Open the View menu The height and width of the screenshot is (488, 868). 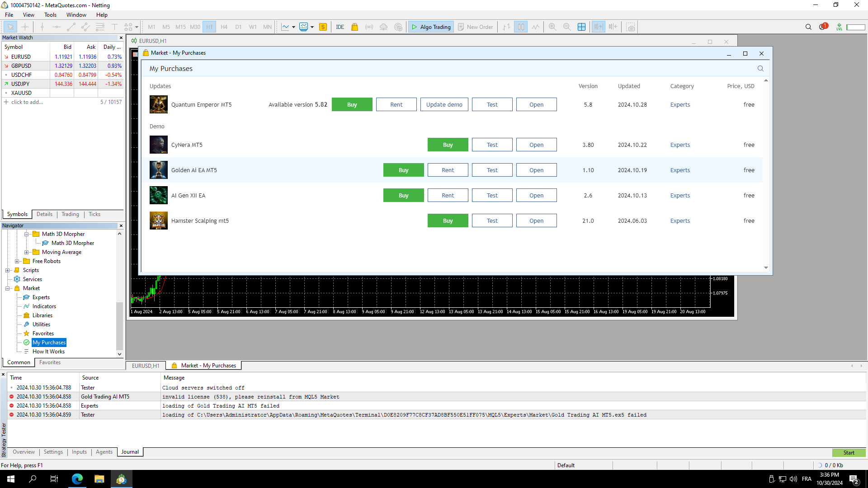(x=28, y=15)
